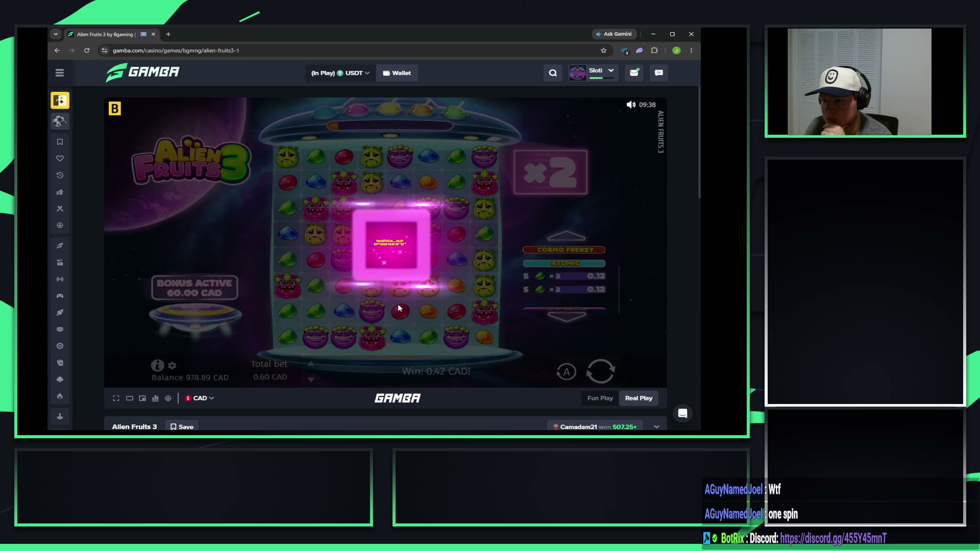Go back to previous page
The image size is (980, 551).
pos(57,51)
